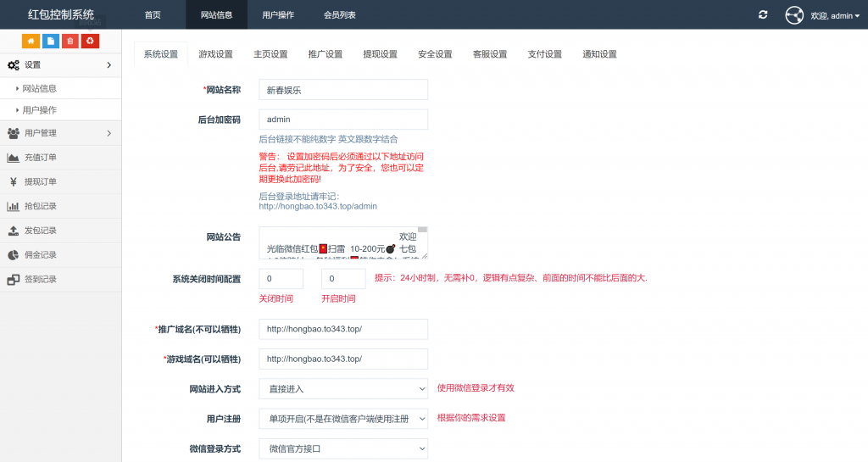Screen dimensions: 868x462
Task: Switch to the 支付设置 tab
Action: click(544, 54)
